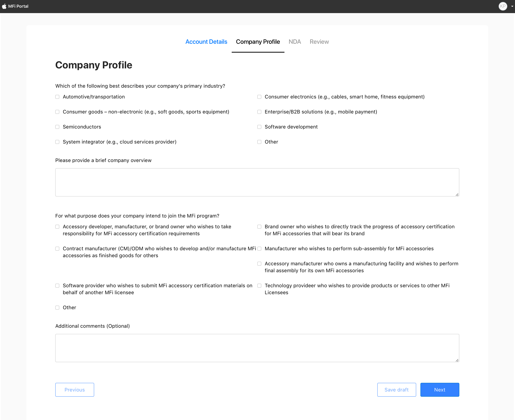Go to the Account Details tab
This screenshot has width=515, height=420.
coord(206,42)
